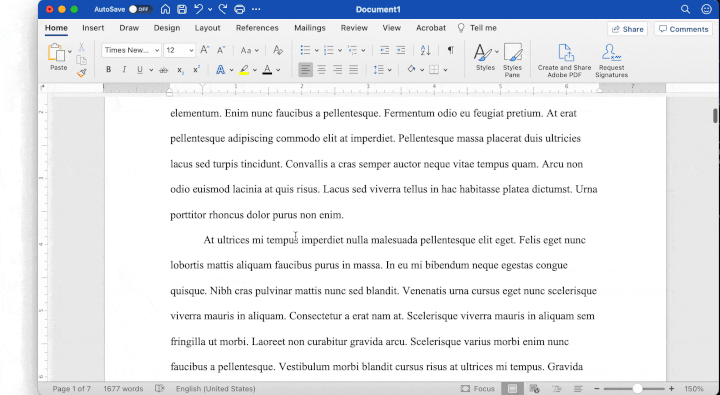720x395 pixels.
Task: Expand Styles gallery arrow
Action: pos(497,51)
